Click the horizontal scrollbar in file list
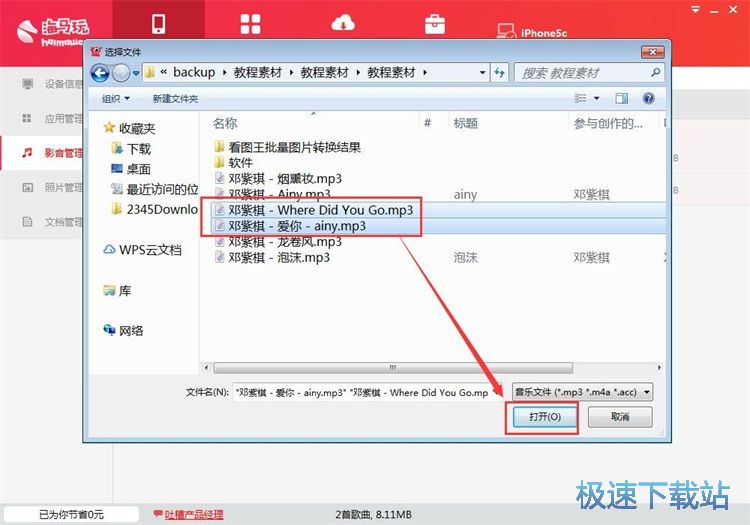Image resolution: width=750 pixels, height=525 pixels. (x=393, y=368)
